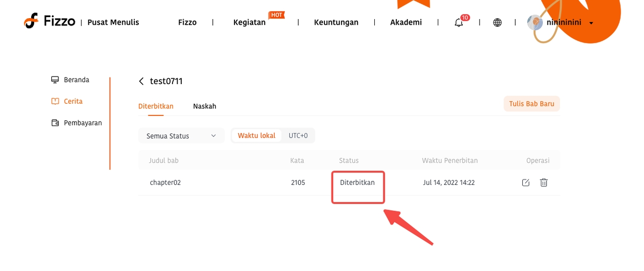The height and width of the screenshot is (271, 644).
Task: Open the Kegiatan menu item
Action: (x=249, y=22)
